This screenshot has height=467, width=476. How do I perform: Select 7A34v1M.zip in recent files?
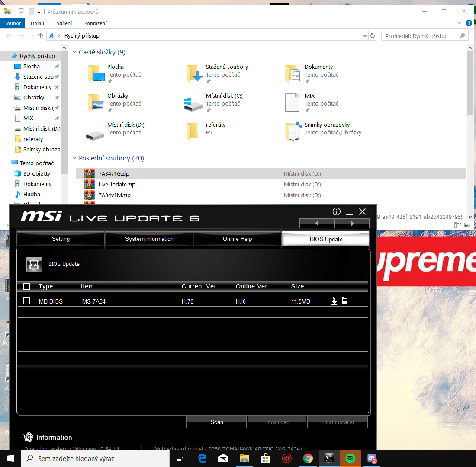click(x=271, y=195)
